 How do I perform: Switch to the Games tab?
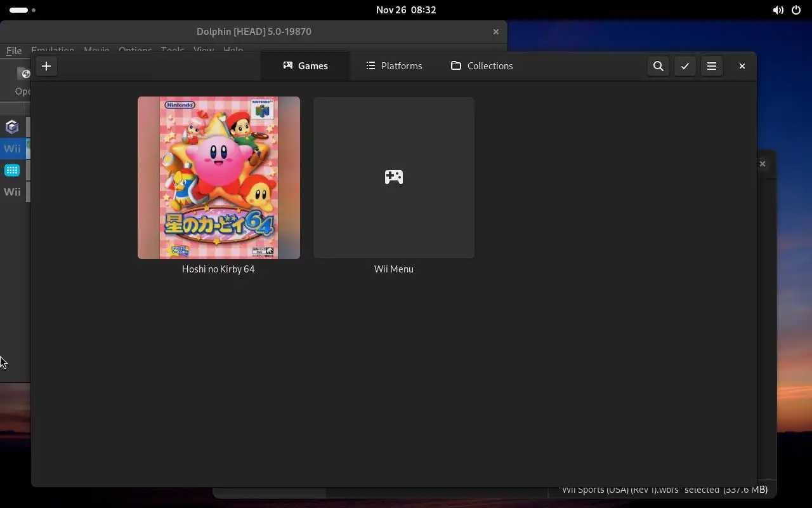(x=305, y=66)
